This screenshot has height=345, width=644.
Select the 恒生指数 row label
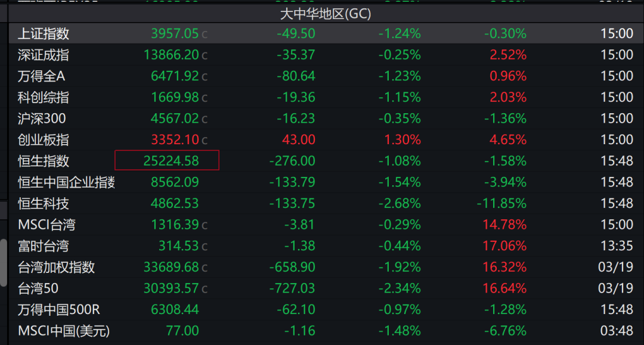click(x=44, y=161)
